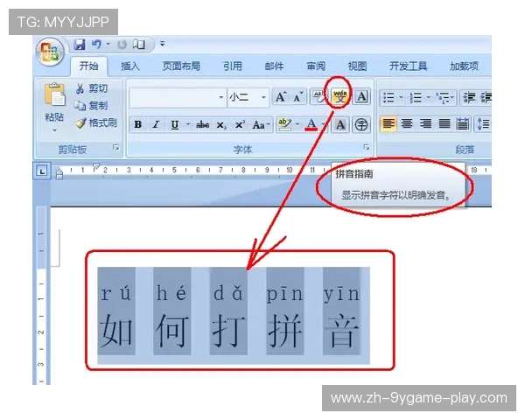525x420 pixels.
Task: Select the Format Painter (格式刷) tool
Action: click(95, 123)
